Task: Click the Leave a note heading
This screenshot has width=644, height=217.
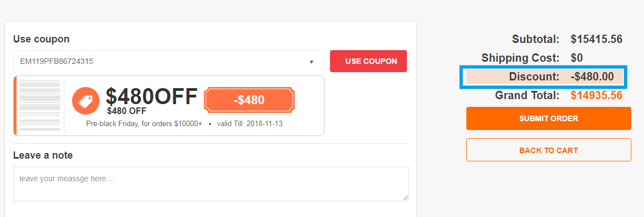Action: point(43,155)
